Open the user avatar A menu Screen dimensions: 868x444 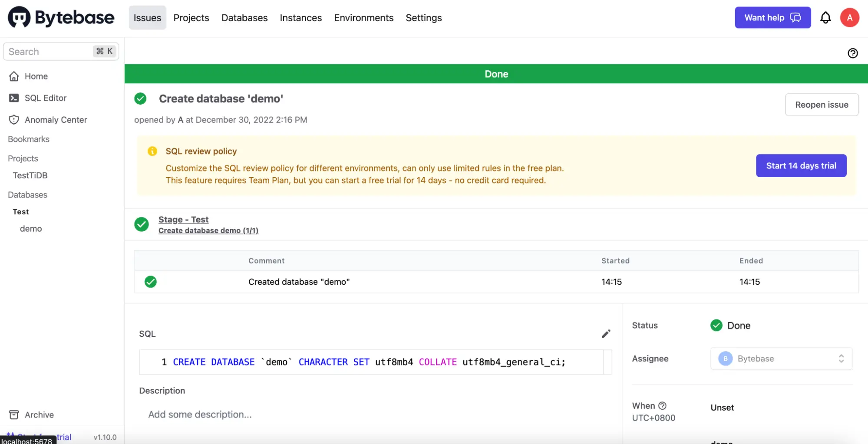[850, 18]
